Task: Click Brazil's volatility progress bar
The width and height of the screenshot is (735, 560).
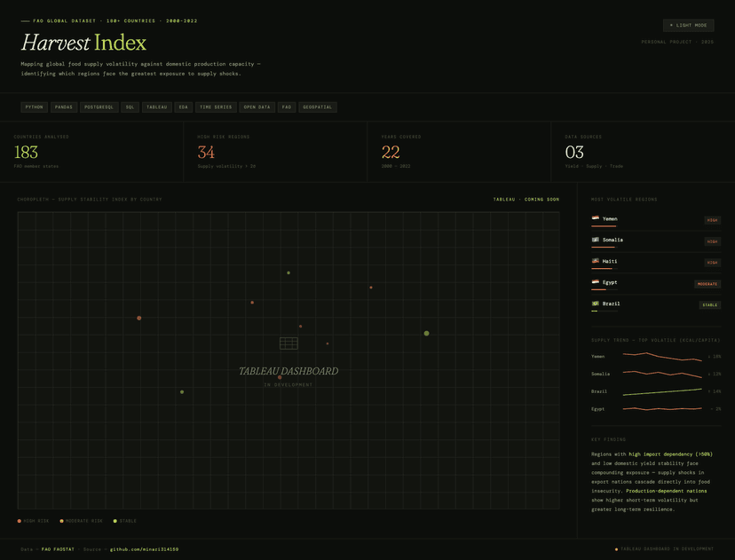Action: [605, 311]
